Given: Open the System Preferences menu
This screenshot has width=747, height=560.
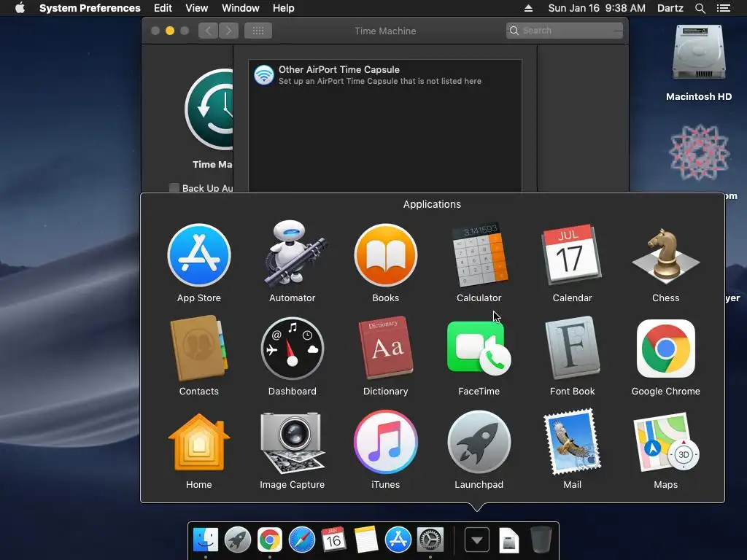Looking at the screenshot, I should click(90, 8).
